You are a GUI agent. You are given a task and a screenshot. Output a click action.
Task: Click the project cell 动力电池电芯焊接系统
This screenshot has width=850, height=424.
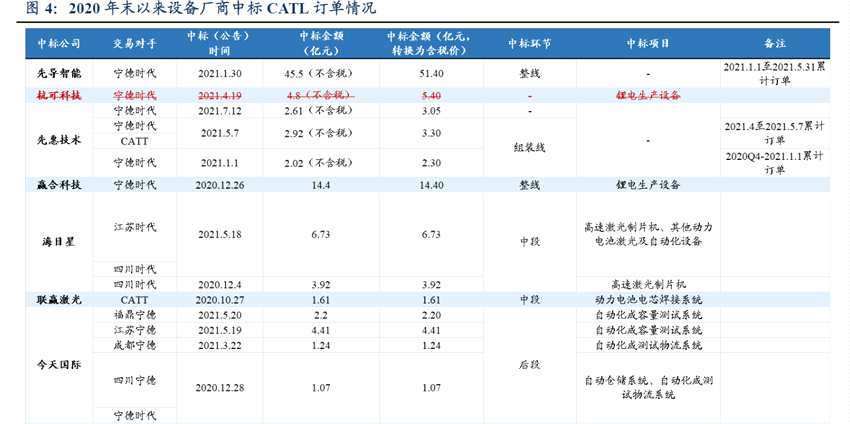pyautogui.click(x=648, y=299)
